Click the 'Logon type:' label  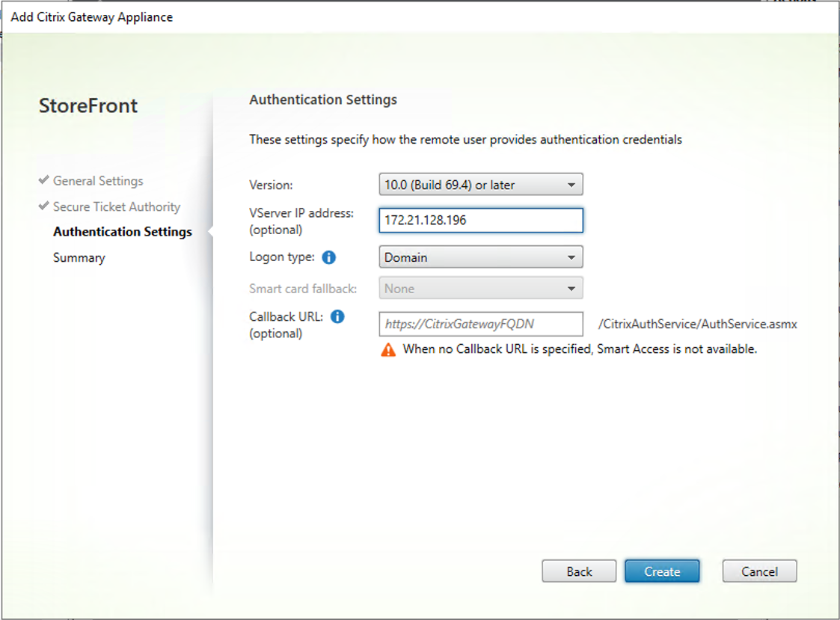(x=282, y=257)
